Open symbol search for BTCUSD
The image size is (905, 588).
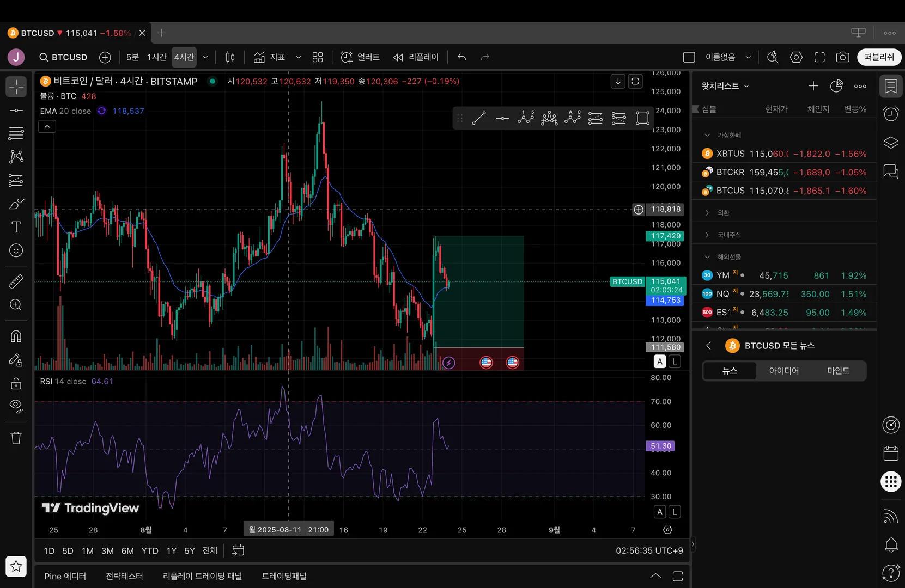pos(63,57)
